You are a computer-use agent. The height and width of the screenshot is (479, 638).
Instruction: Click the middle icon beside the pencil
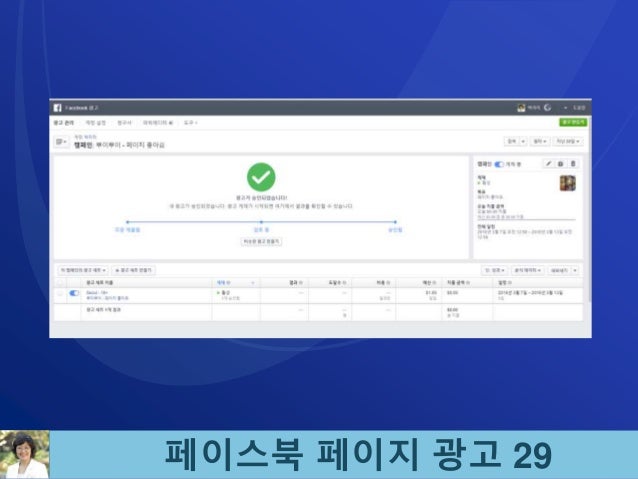click(560, 164)
